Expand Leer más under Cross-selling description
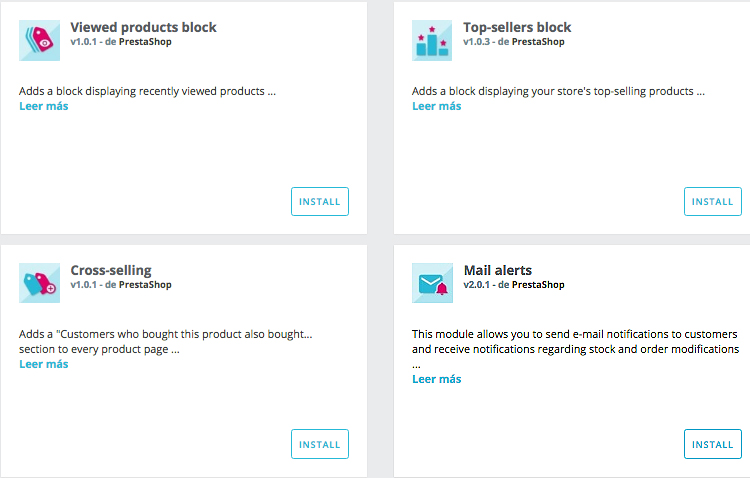 44,364
